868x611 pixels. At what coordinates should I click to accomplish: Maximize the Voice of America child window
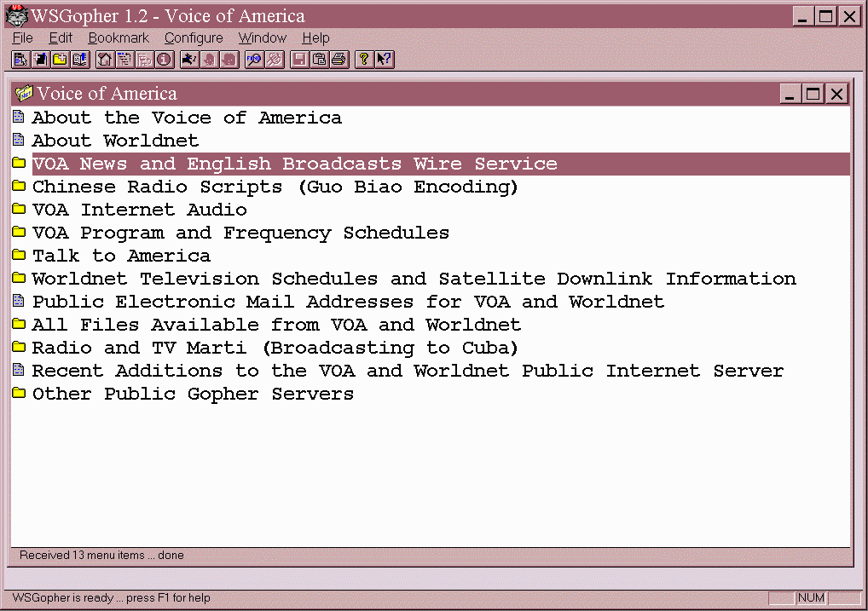[813, 94]
